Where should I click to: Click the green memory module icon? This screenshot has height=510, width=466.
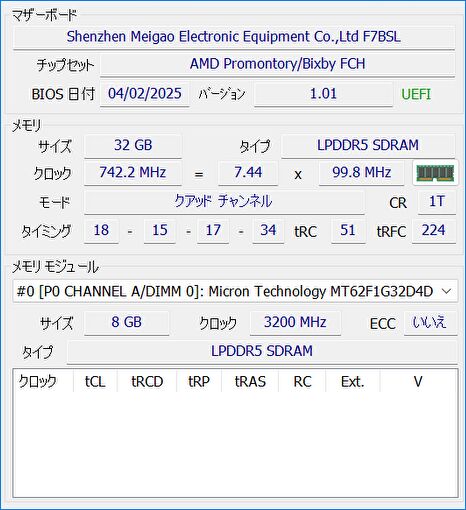pyautogui.click(x=435, y=173)
